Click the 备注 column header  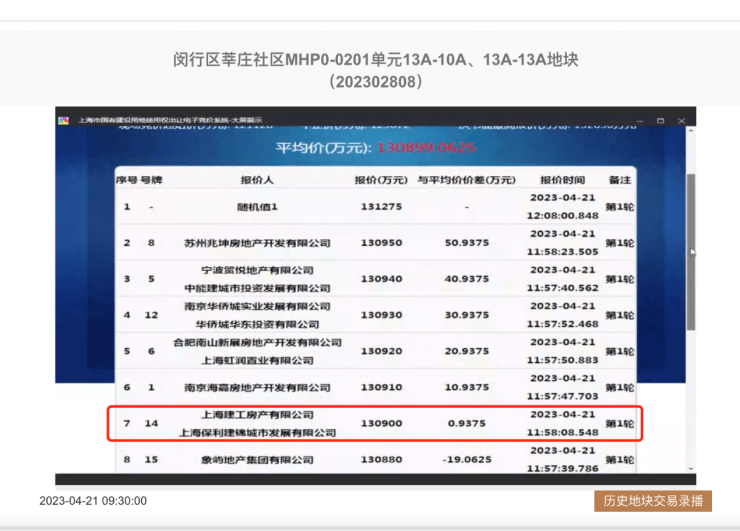pos(620,180)
